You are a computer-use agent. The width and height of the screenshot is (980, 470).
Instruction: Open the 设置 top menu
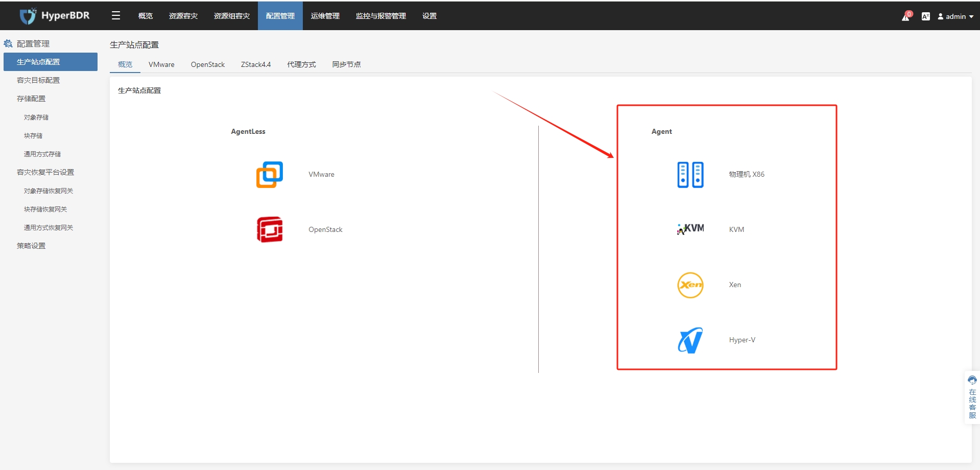point(429,16)
